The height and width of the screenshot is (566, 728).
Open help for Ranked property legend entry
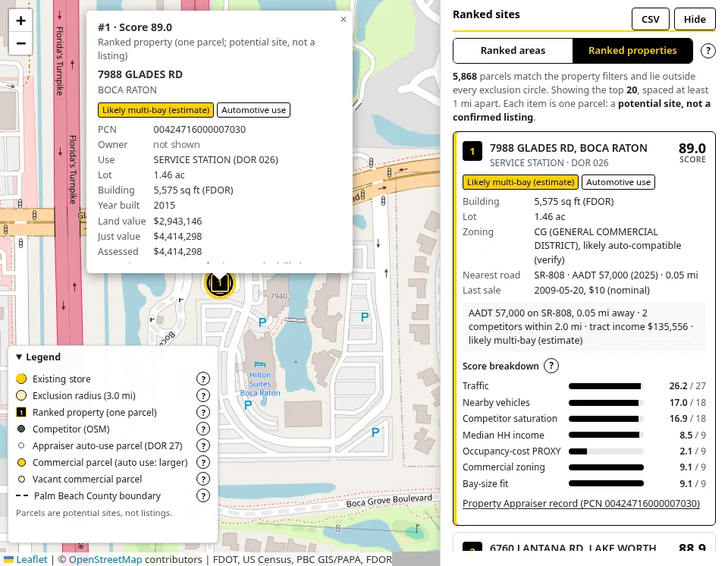point(203,412)
